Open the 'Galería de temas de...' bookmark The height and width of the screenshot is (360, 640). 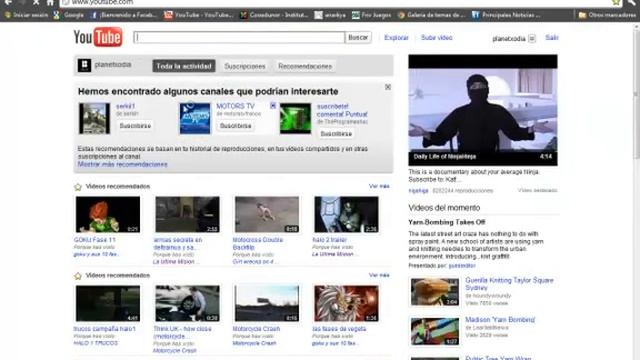coord(431,15)
